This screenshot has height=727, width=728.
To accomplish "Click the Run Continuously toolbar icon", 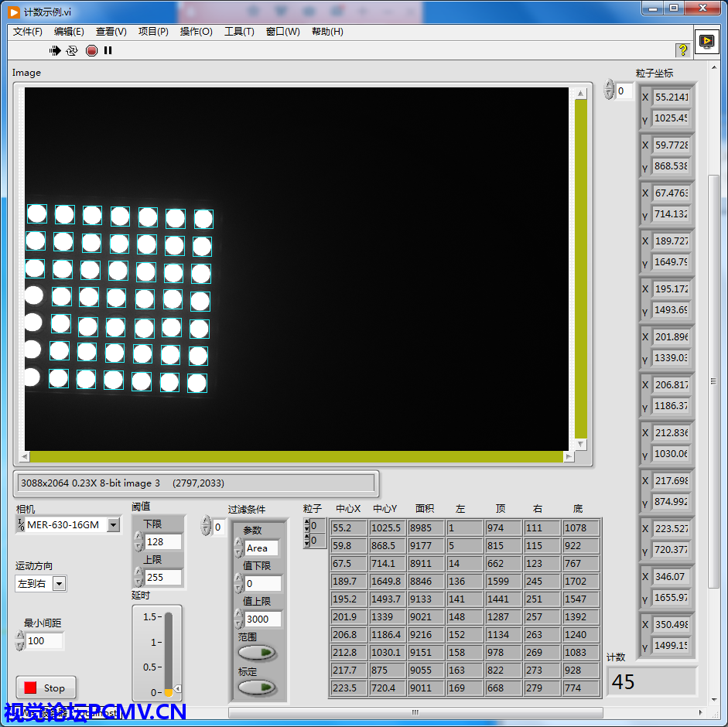I will coord(72,50).
